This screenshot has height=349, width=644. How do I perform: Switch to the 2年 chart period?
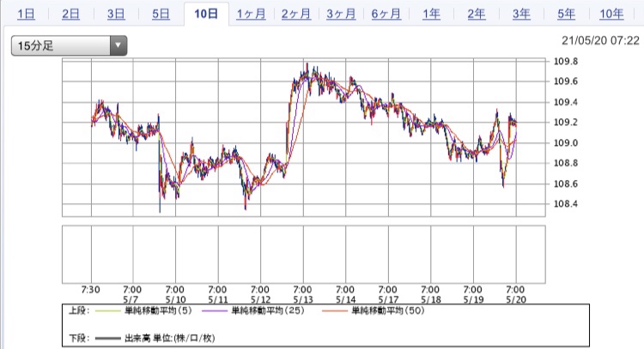click(x=477, y=15)
